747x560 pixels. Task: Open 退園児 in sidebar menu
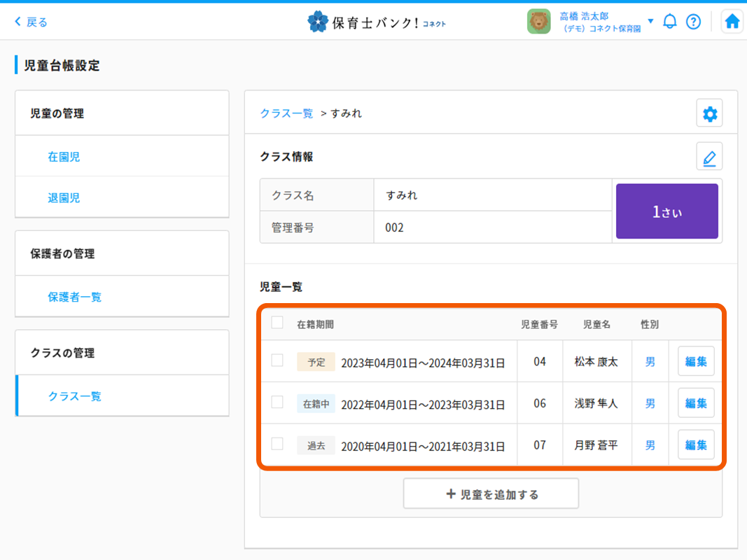click(64, 198)
